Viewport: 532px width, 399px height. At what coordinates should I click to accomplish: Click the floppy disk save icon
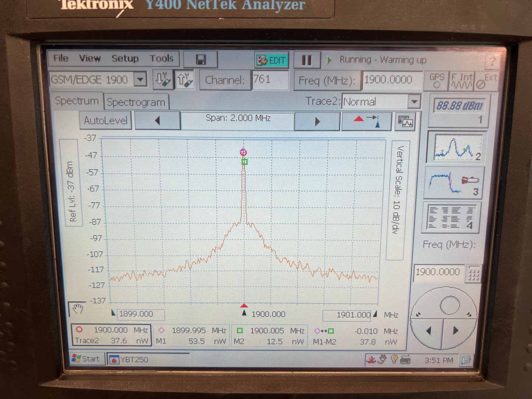pos(201,60)
